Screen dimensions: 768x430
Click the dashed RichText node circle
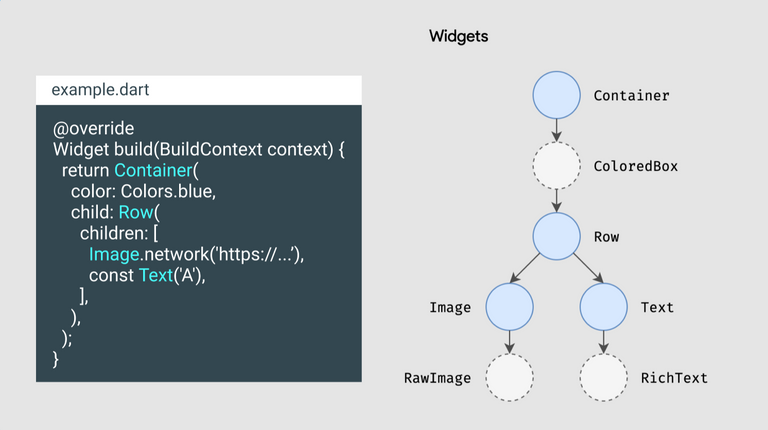pyautogui.click(x=603, y=378)
